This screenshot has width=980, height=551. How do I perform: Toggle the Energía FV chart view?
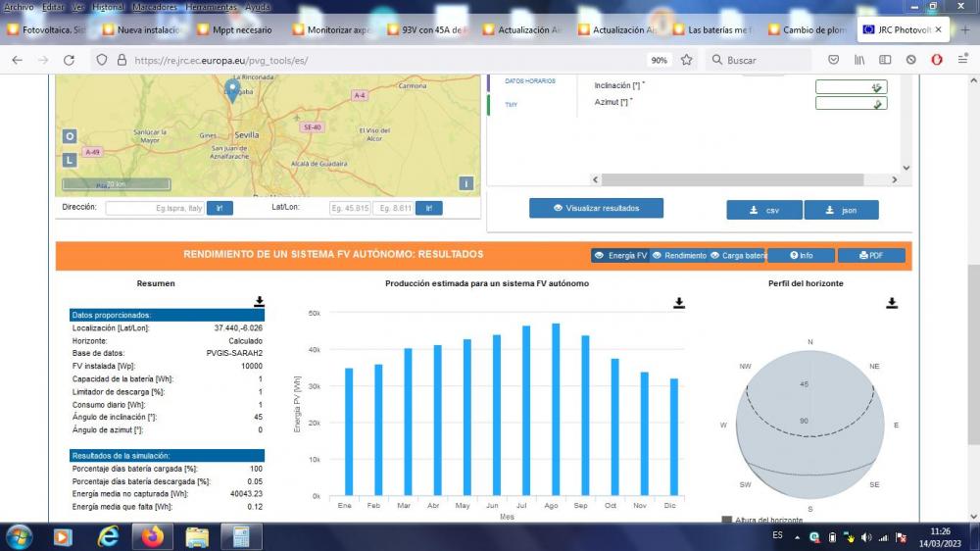[620, 255]
